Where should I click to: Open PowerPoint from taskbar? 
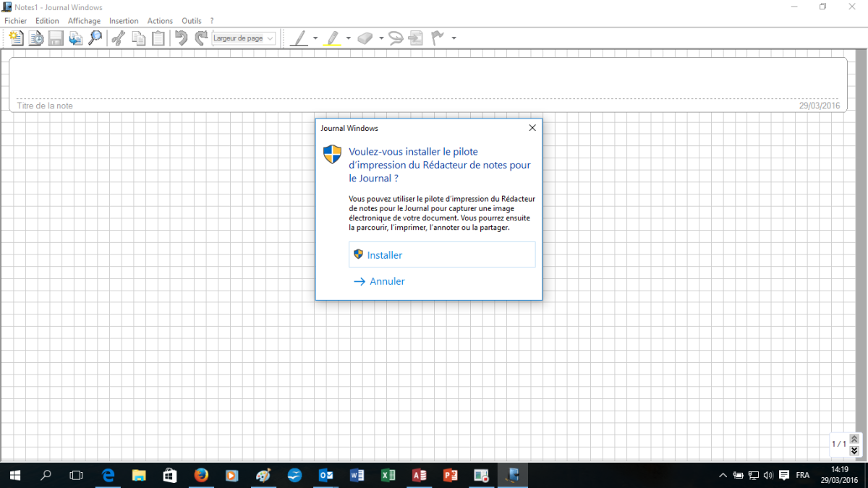451,475
